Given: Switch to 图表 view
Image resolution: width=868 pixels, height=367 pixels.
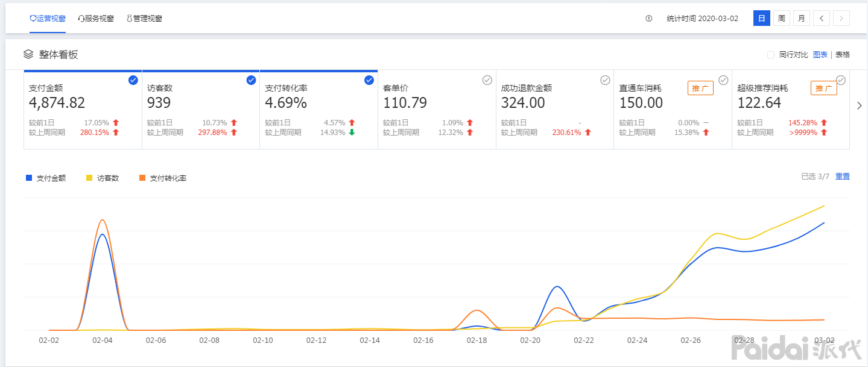Looking at the screenshot, I should point(820,55).
